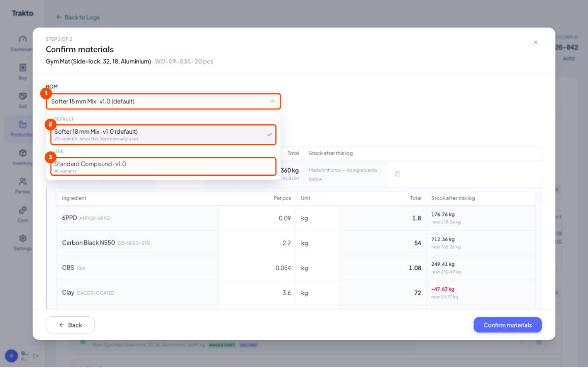This screenshot has height=368, width=588.
Task: Delete the row with trash icon
Action: click(397, 174)
